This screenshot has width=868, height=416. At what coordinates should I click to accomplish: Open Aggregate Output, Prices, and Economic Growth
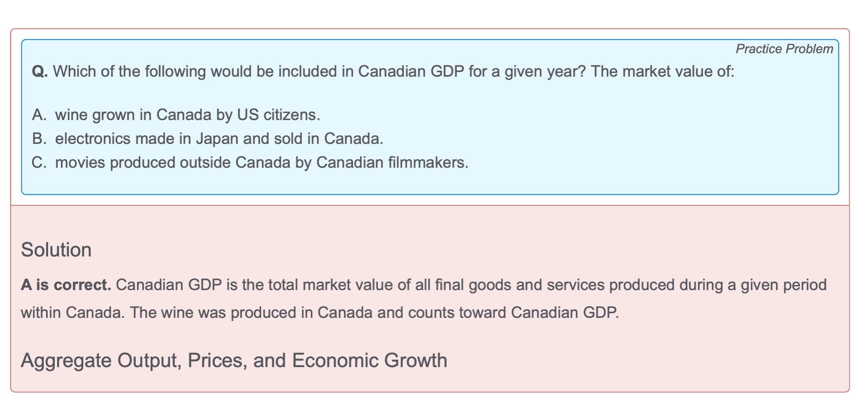tap(234, 360)
